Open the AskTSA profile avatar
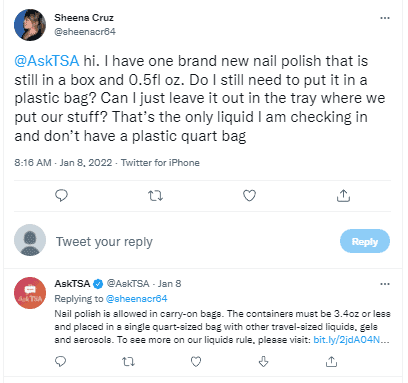 (30, 293)
